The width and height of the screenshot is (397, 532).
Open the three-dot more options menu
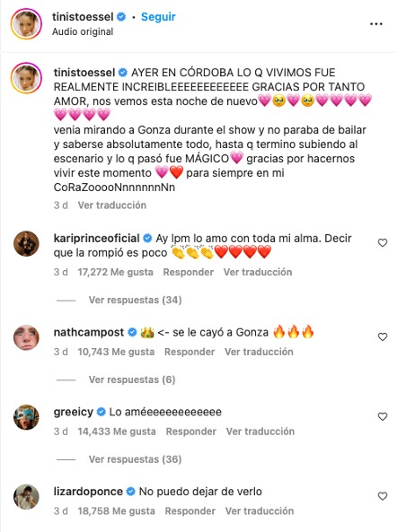click(x=376, y=24)
